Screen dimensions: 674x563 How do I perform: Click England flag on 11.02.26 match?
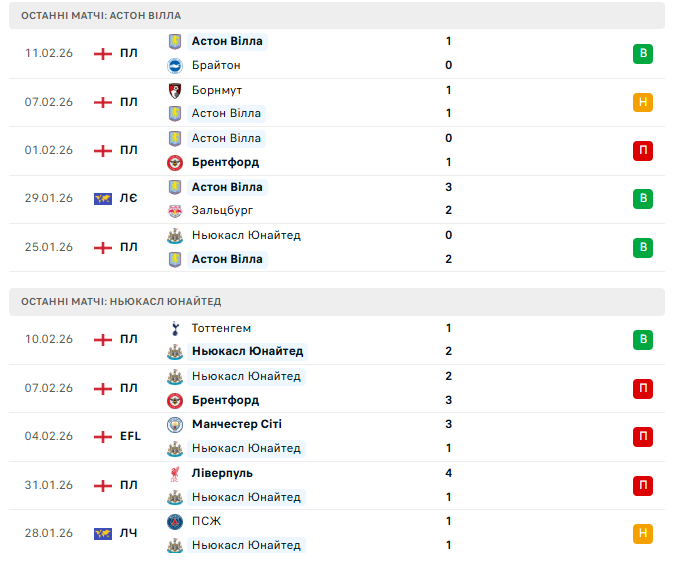point(102,53)
